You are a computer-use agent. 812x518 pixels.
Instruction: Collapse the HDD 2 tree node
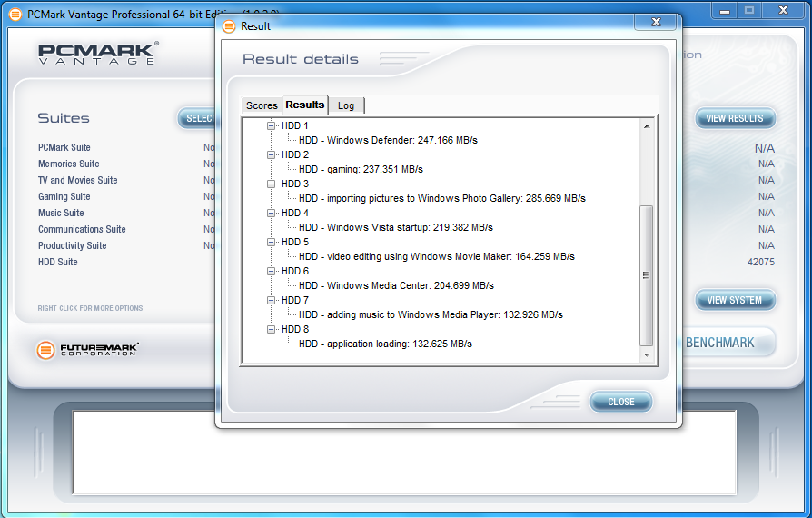[x=271, y=154]
